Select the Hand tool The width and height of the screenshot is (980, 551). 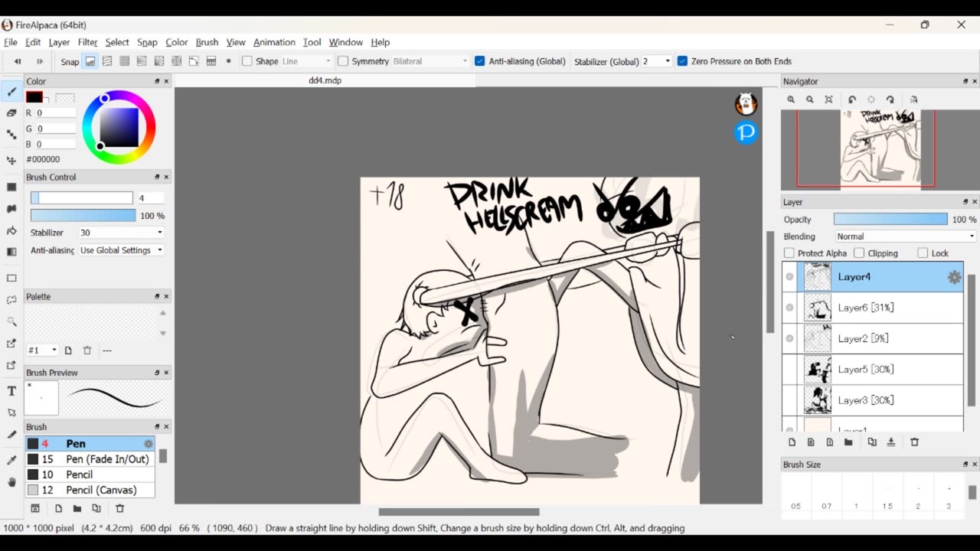[11, 482]
